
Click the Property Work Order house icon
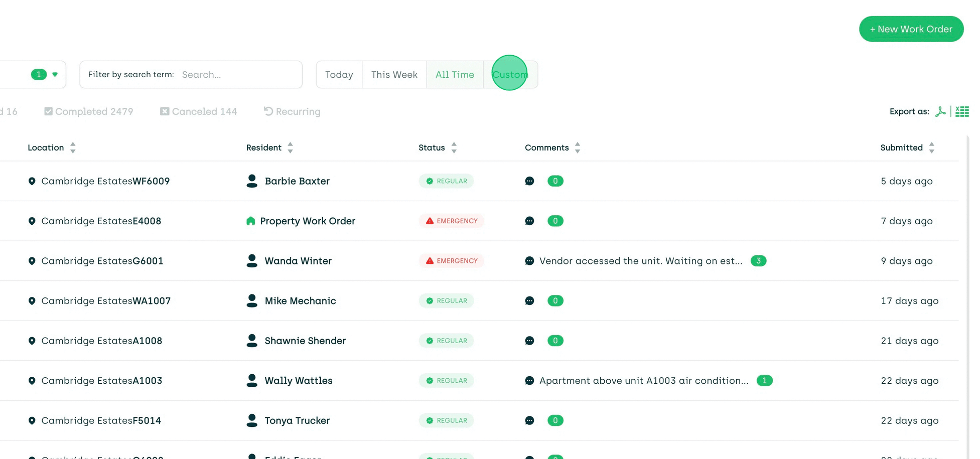pos(251,221)
